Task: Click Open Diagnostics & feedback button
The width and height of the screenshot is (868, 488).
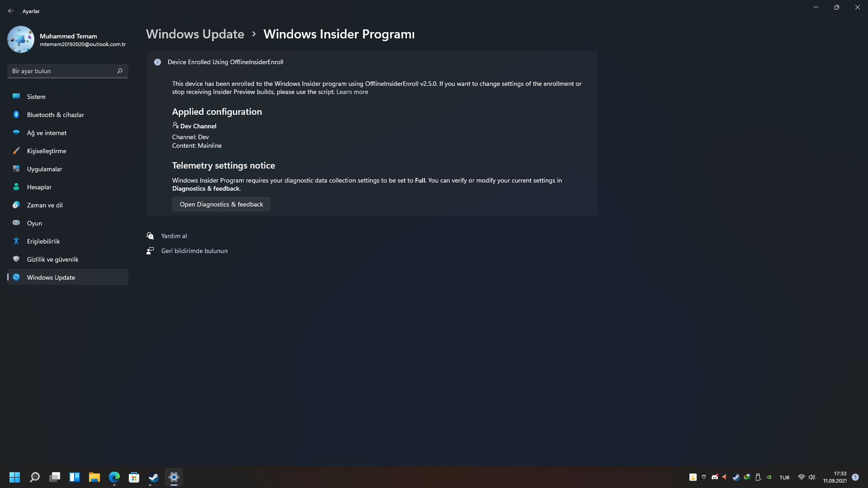Action: 222,204
